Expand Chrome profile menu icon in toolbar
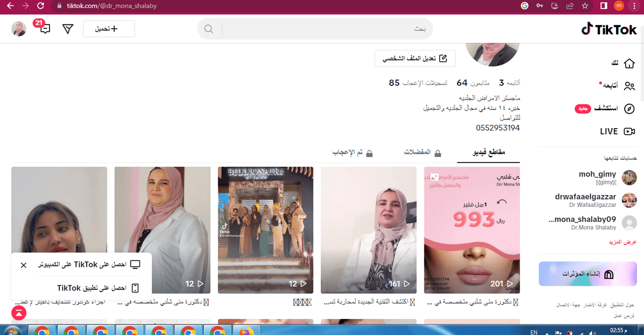 tap(619, 5)
